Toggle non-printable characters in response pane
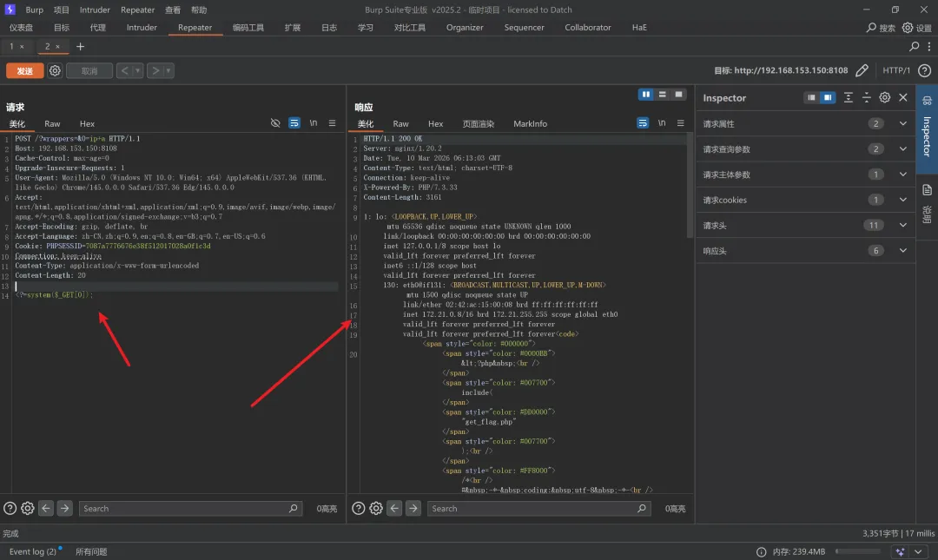938x560 pixels. coord(661,123)
